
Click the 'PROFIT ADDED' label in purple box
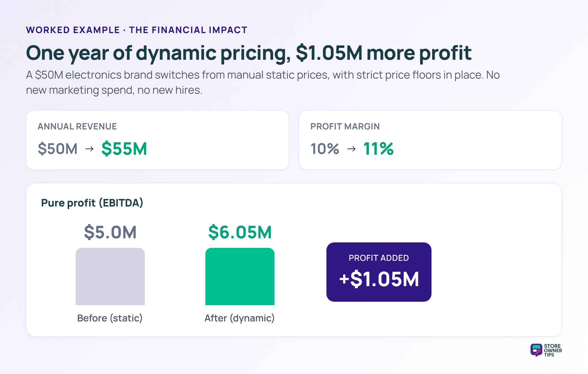coord(379,258)
